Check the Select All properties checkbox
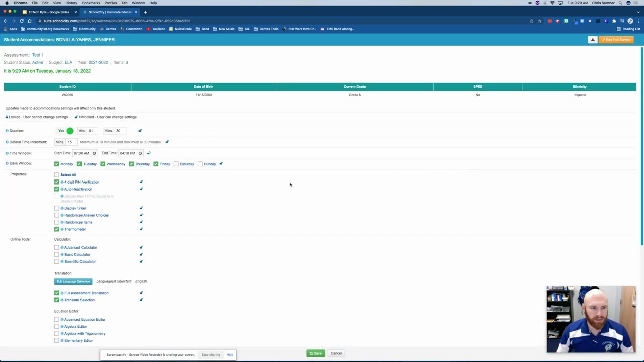The image size is (644, 362). (57, 175)
